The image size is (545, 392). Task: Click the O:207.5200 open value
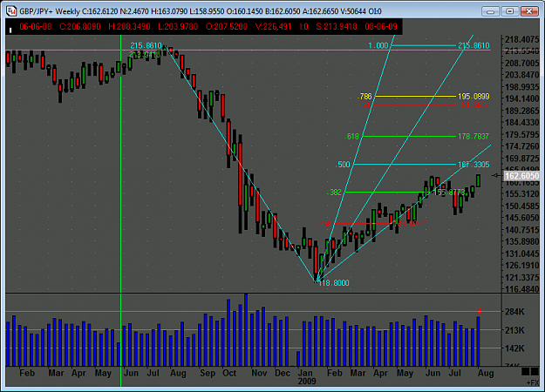pos(227,26)
